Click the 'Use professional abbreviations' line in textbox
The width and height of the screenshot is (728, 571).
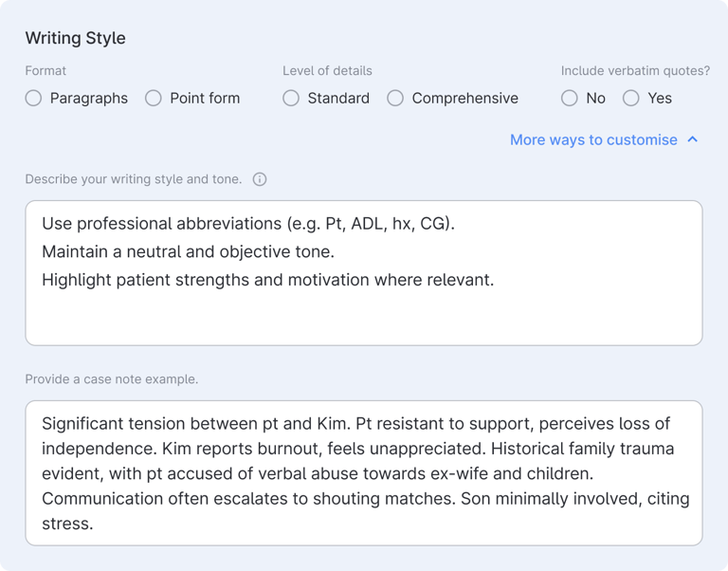tap(248, 224)
